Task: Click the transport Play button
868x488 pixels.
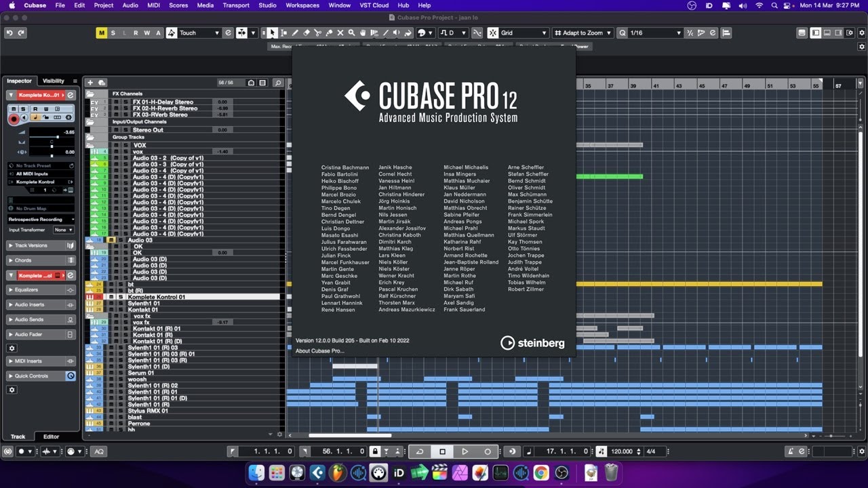Action: pos(465,451)
